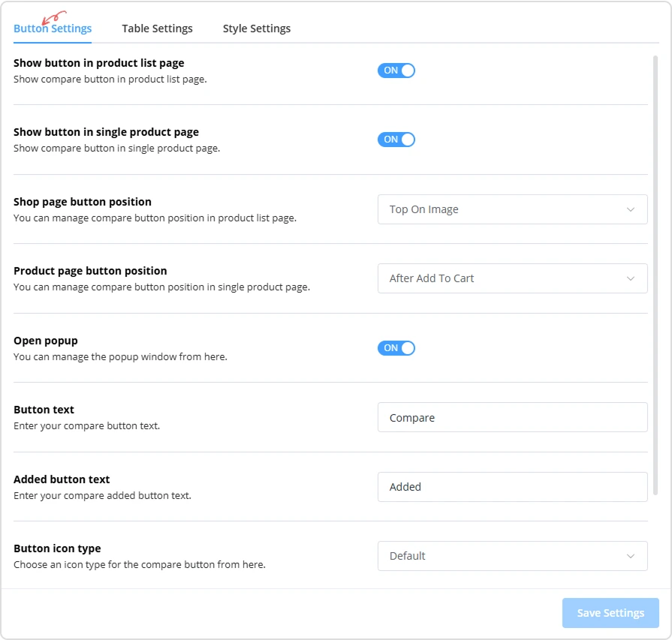Switch to the Table Settings tab
Viewport: 672px width, 640px height.
click(157, 28)
